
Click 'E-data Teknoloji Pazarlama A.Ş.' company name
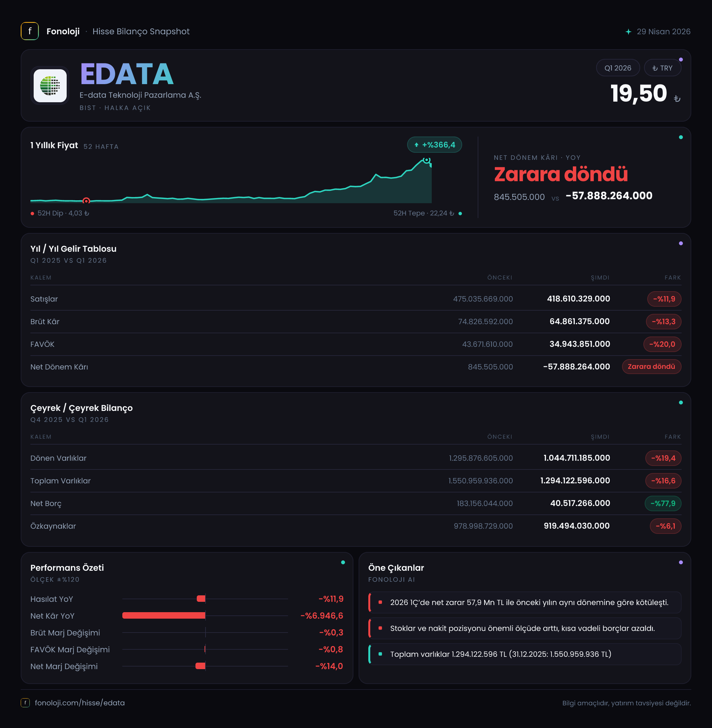pos(140,95)
